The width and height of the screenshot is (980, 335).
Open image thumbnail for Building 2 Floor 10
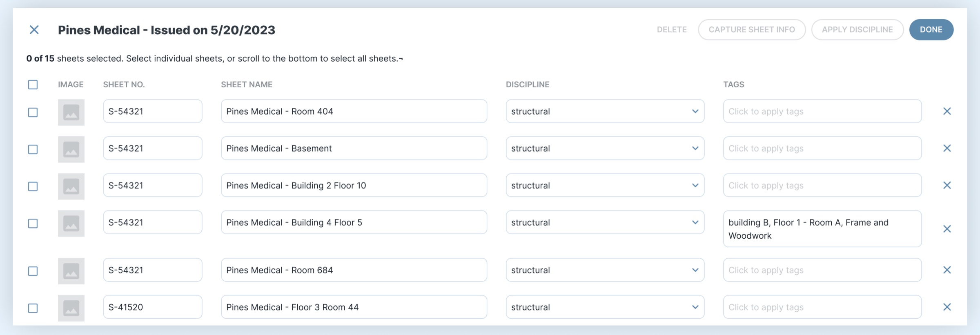point(71,186)
